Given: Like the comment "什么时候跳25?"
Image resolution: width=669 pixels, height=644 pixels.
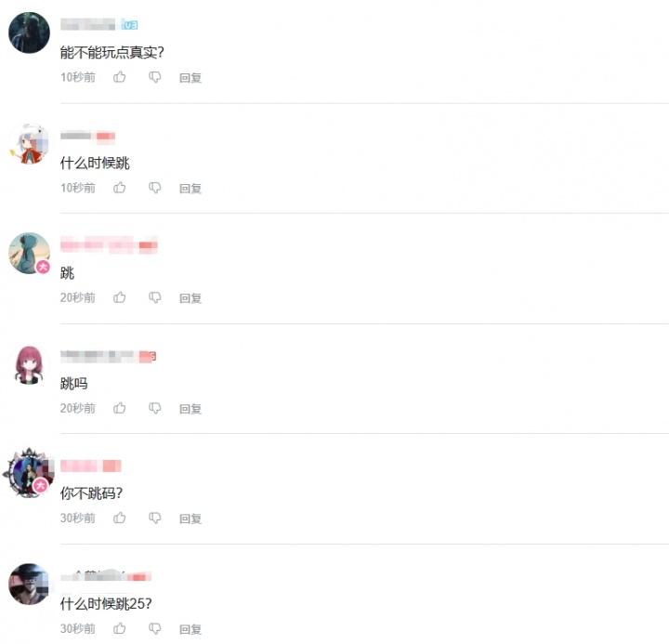Looking at the screenshot, I should point(120,628).
